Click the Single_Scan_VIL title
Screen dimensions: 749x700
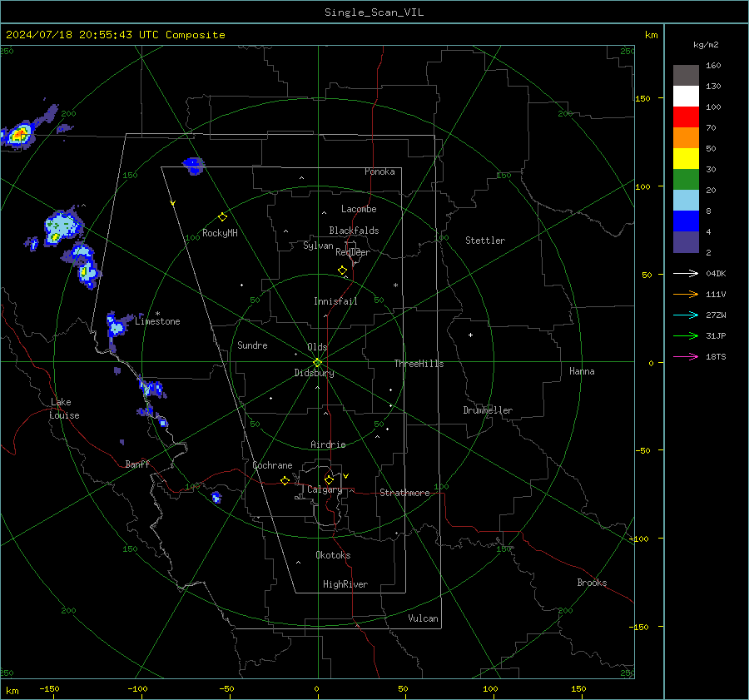tap(374, 12)
